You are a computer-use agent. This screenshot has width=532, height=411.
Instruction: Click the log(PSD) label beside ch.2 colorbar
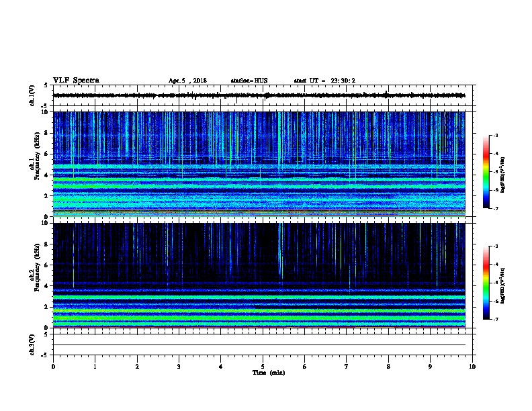pyautogui.click(x=502, y=286)
